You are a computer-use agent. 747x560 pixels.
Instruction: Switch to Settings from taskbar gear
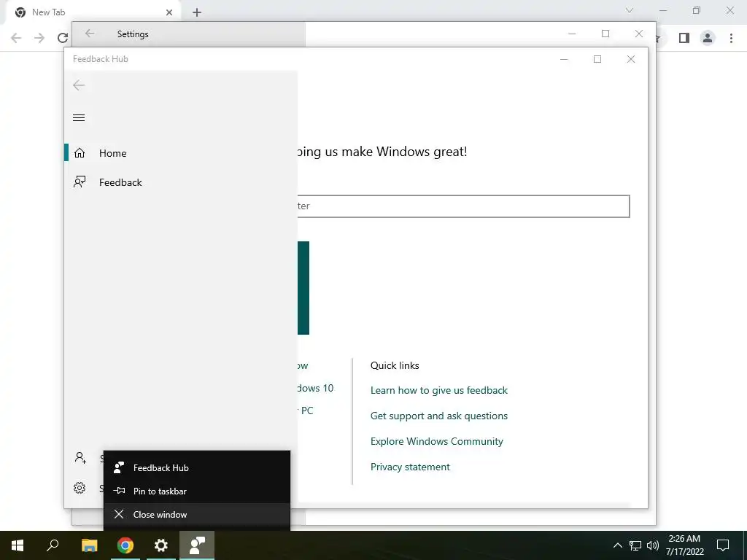(x=161, y=545)
